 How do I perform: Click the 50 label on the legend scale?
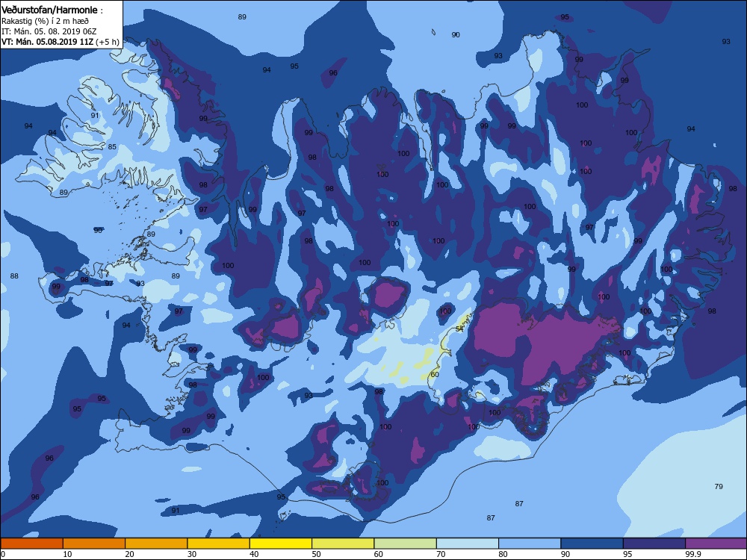pos(316,554)
